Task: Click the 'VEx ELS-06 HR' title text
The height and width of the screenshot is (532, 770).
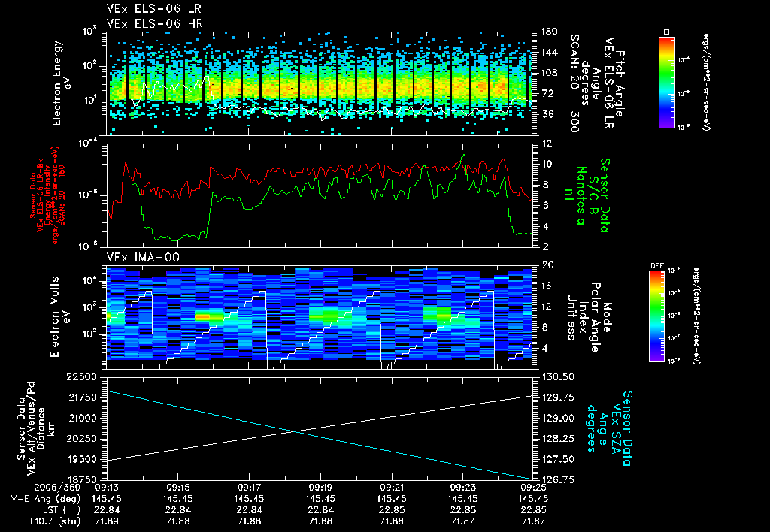Action: click(155, 23)
